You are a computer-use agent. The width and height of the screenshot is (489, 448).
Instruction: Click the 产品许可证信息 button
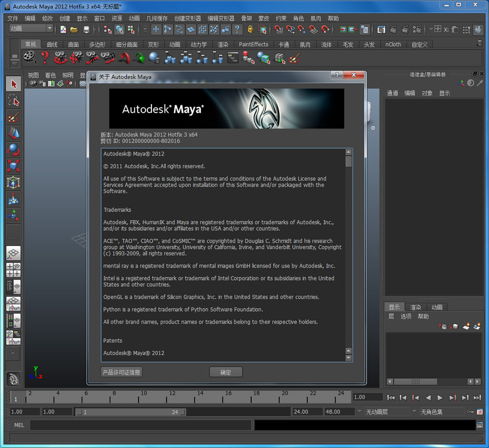(122, 372)
